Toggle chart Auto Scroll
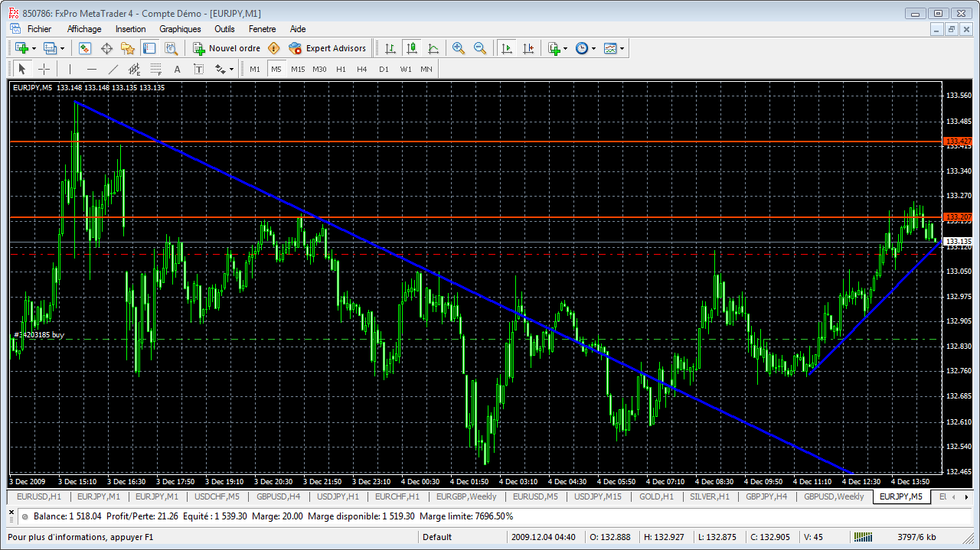980x550 pixels. pyautogui.click(x=506, y=48)
